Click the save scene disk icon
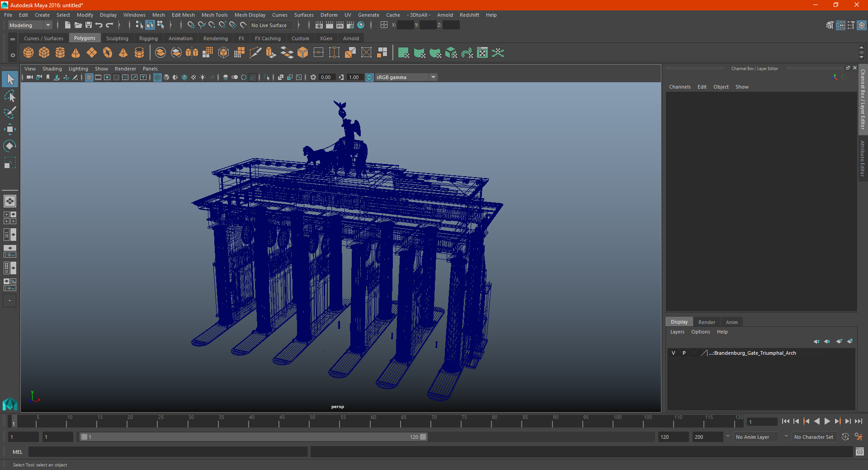 pos(89,25)
